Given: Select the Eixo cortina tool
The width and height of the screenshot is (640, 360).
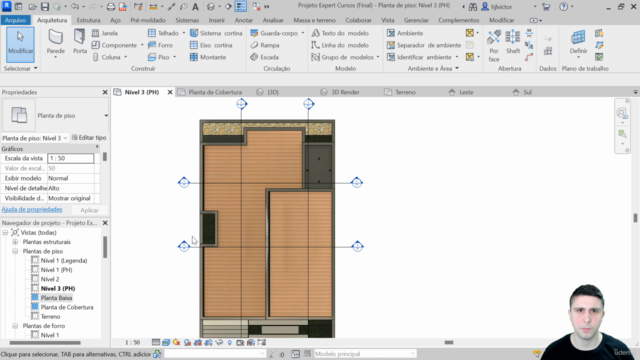Looking at the screenshot, I should [211, 45].
